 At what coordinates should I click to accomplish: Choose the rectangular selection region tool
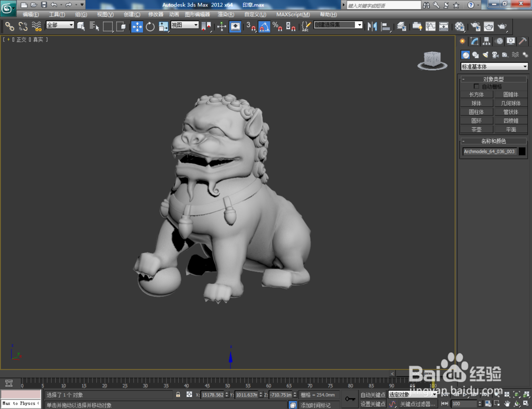[x=108, y=27]
